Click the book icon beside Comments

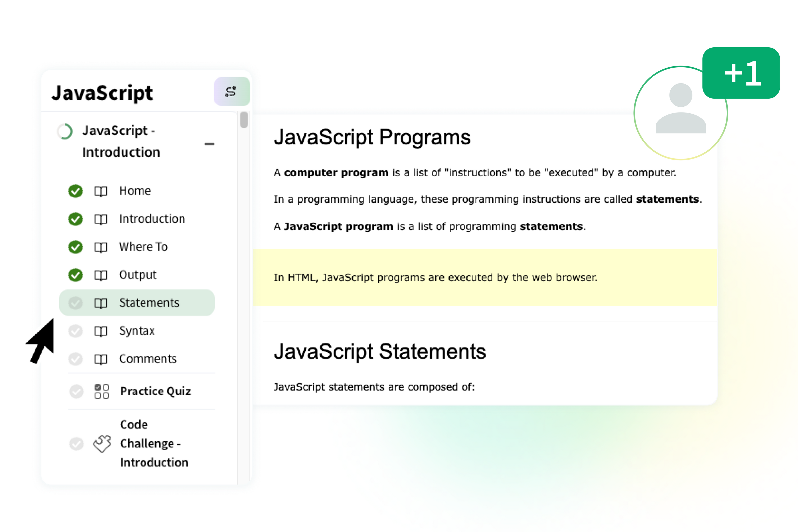pyautogui.click(x=101, y=359)
